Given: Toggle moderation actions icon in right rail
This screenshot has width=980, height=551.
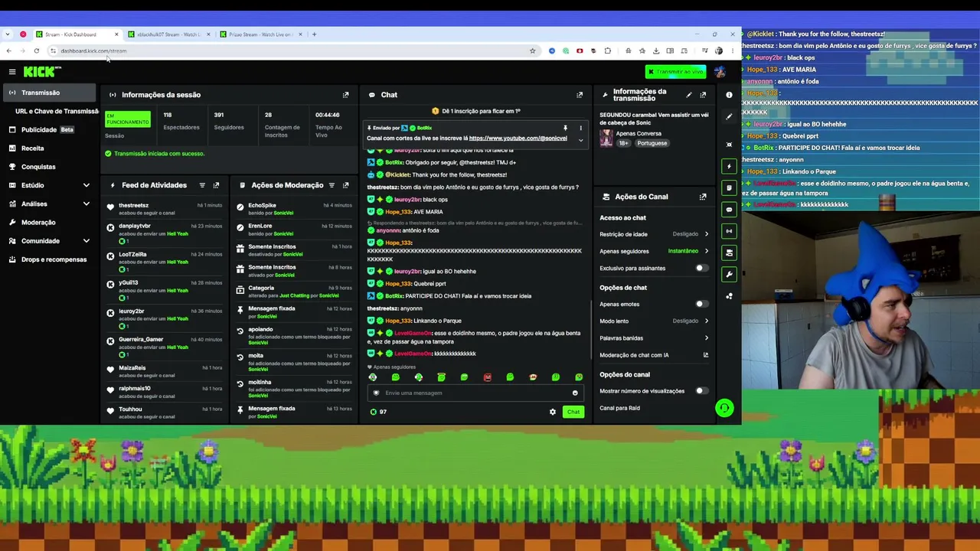Looking at the screenshot, I should [x=729, y=187].
